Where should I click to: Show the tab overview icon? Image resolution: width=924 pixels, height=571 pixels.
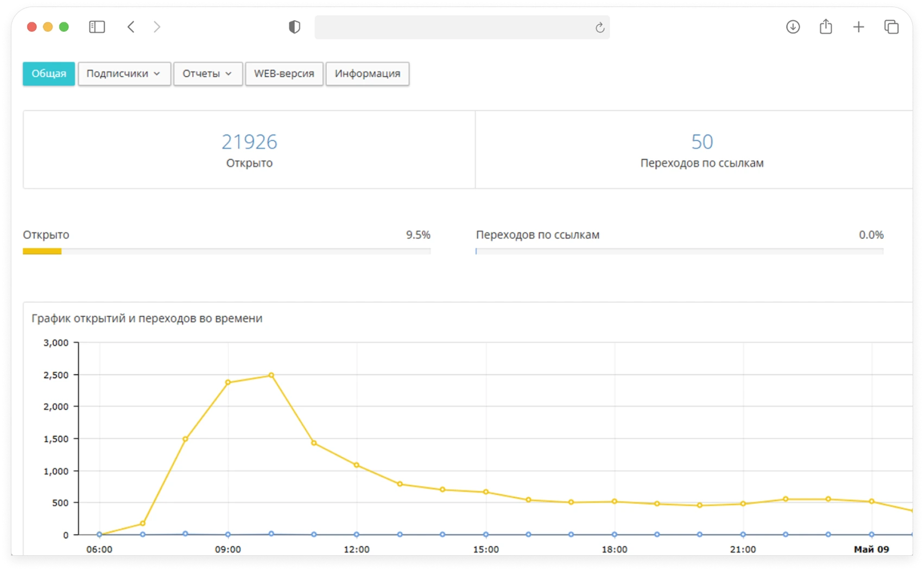[891, 27]
